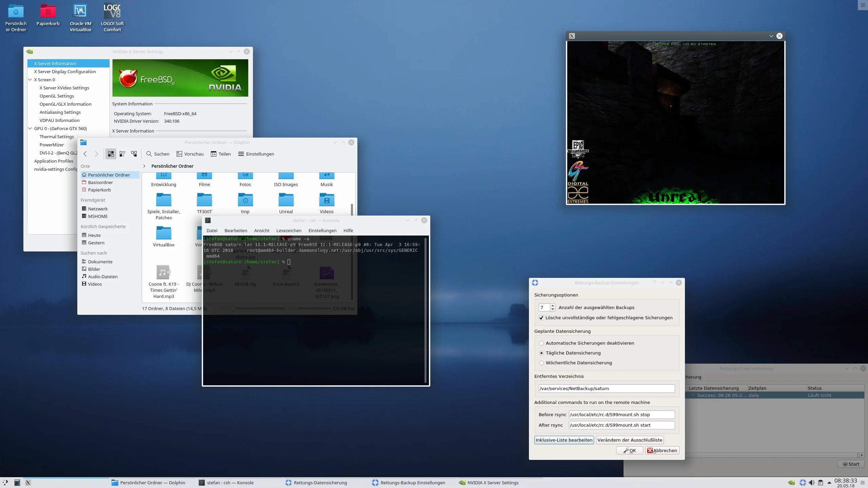This screenshot has width=868, height=488.
Task: Click Start in Rettungs-Datensicherung window
Action: (x=851, y=464)
